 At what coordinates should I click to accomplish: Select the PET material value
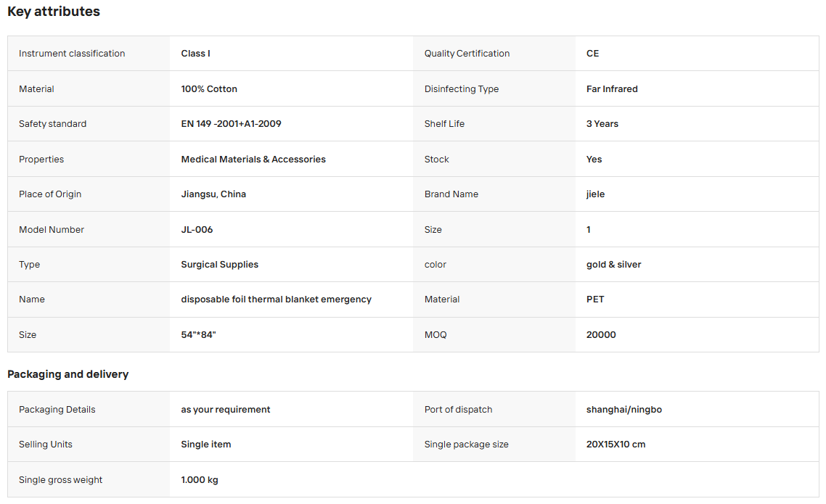595,299
